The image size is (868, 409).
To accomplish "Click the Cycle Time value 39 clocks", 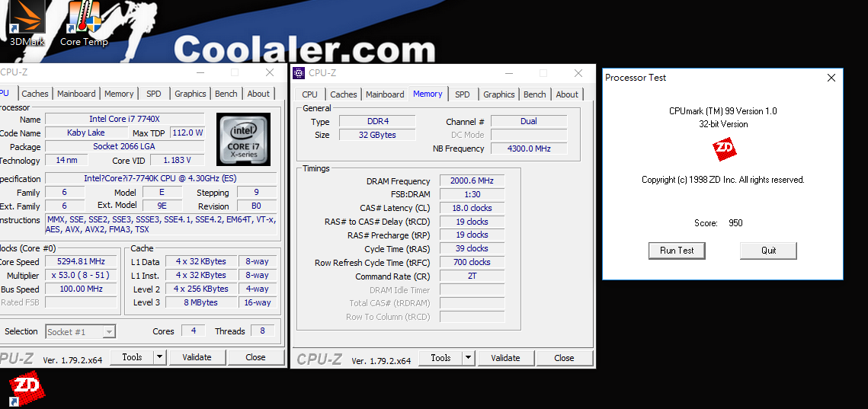I will click(472, 248).
